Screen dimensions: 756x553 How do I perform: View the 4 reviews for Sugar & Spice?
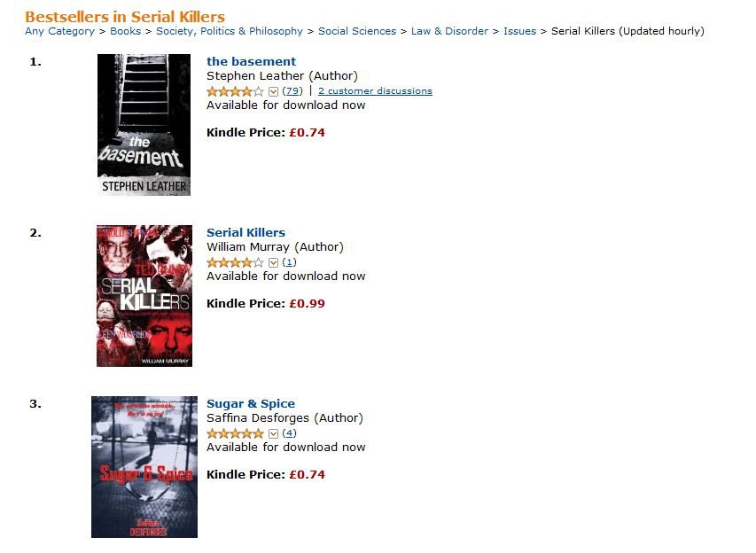coord(289,433)
